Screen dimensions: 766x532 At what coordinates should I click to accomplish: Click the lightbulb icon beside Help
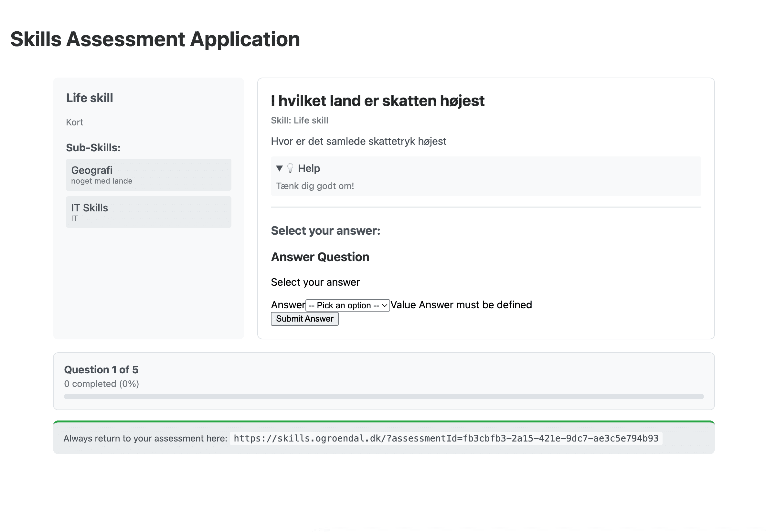click(x=290, y=168)
